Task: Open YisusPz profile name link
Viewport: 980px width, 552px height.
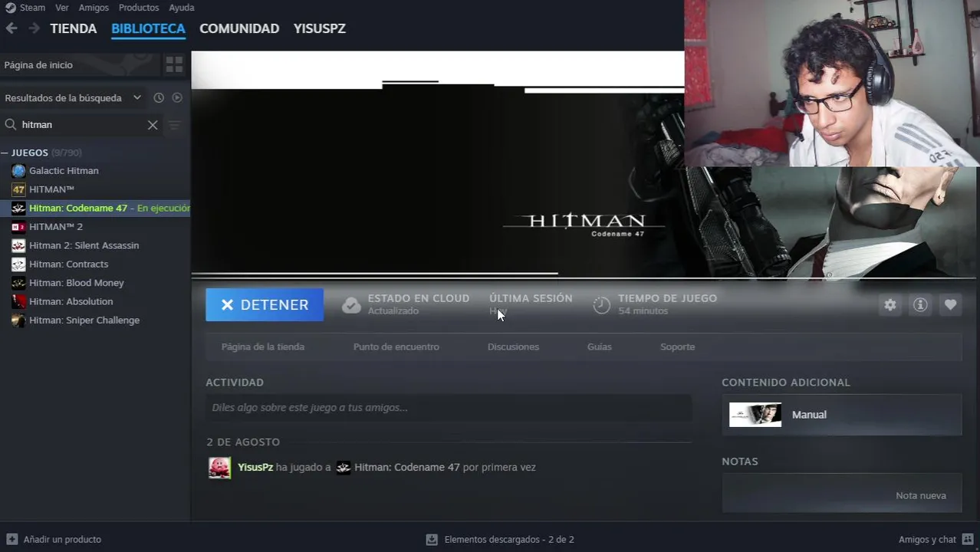Action: click(255, 468)
